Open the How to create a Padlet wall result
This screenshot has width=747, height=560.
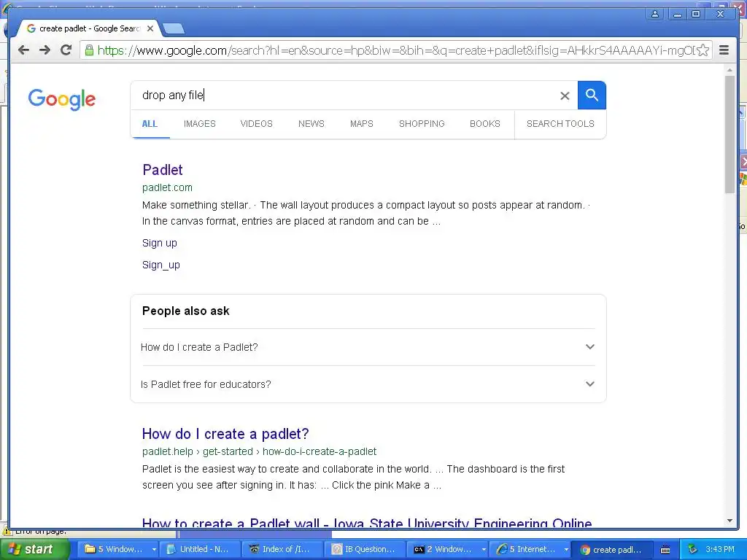[367, 523]
